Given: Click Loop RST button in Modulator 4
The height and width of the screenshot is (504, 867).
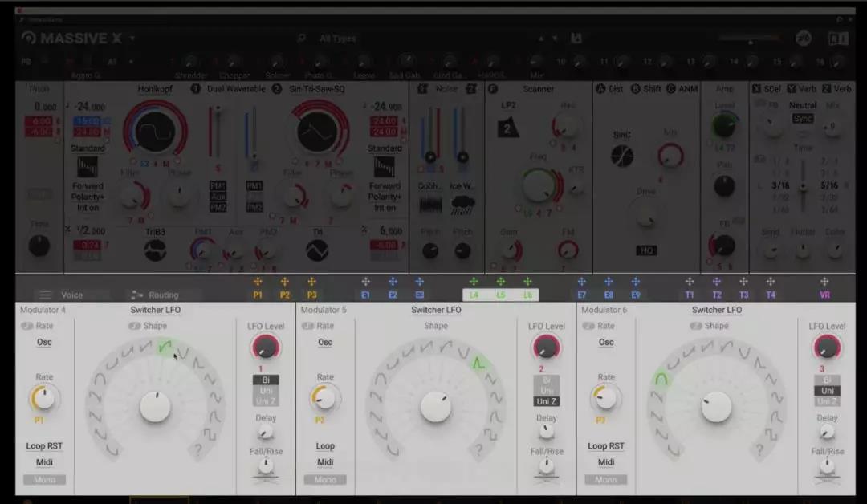Looking at the screenshot, I should point(44,446).
